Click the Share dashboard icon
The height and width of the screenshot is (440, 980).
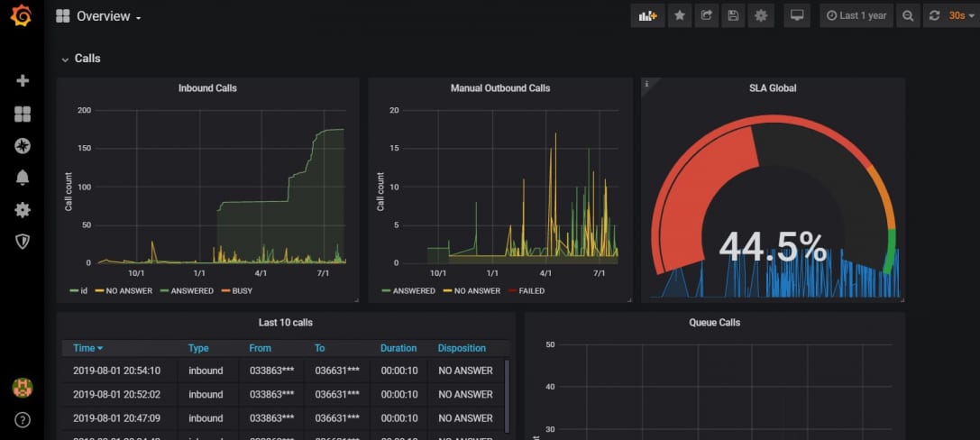pos(706,15)
